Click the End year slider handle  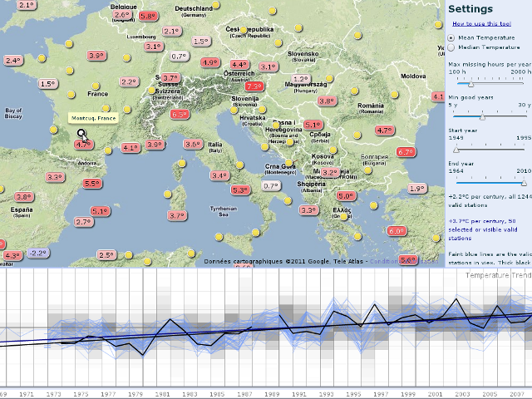coord(523,181)
